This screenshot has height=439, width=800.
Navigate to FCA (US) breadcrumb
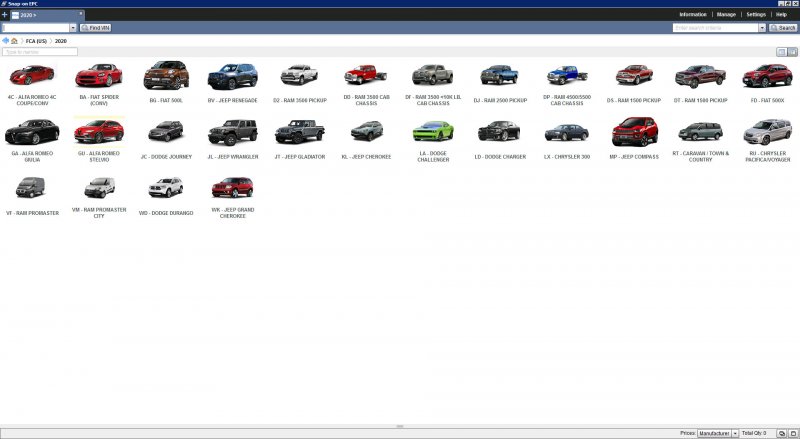pyautogui.click(x=36, y=41)
